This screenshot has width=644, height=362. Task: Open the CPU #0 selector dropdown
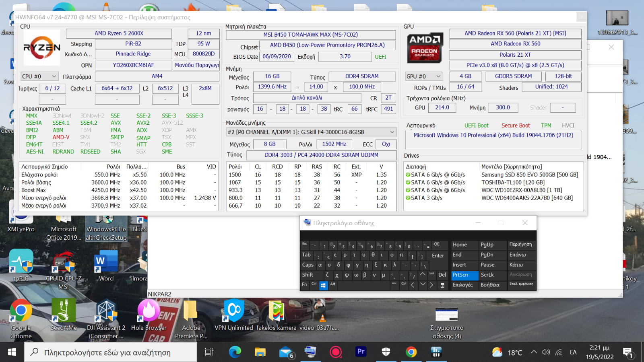click(39, 76)
